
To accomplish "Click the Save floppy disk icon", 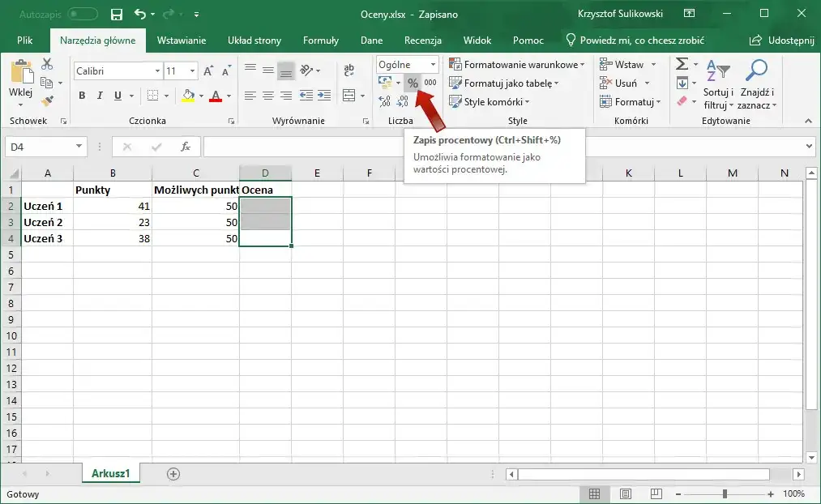I will tap(117, 15).
